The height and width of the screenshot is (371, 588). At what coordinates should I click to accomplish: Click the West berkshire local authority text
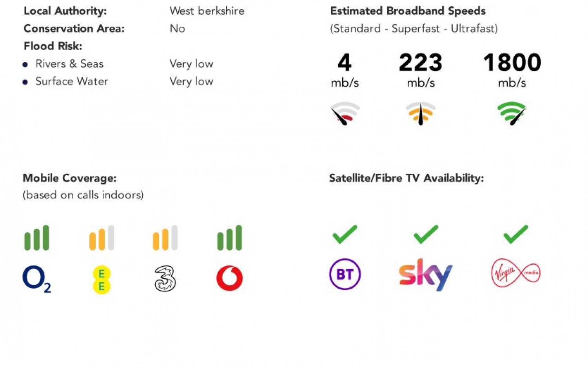pos(207,11)
